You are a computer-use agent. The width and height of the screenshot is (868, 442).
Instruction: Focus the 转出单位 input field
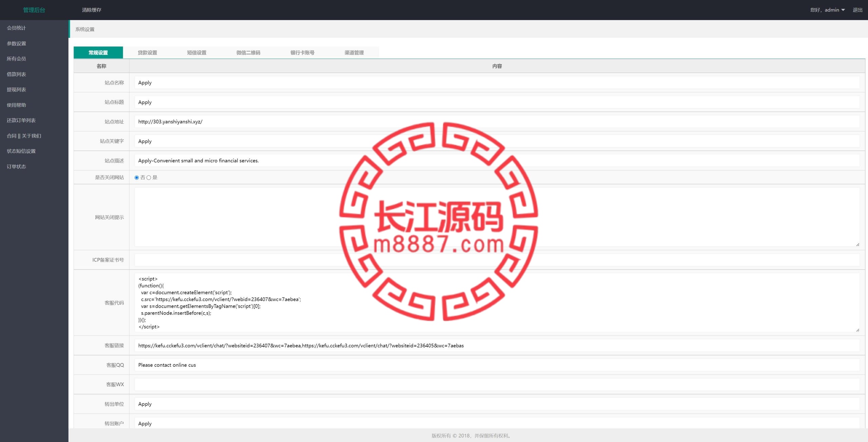click(497, 404)
